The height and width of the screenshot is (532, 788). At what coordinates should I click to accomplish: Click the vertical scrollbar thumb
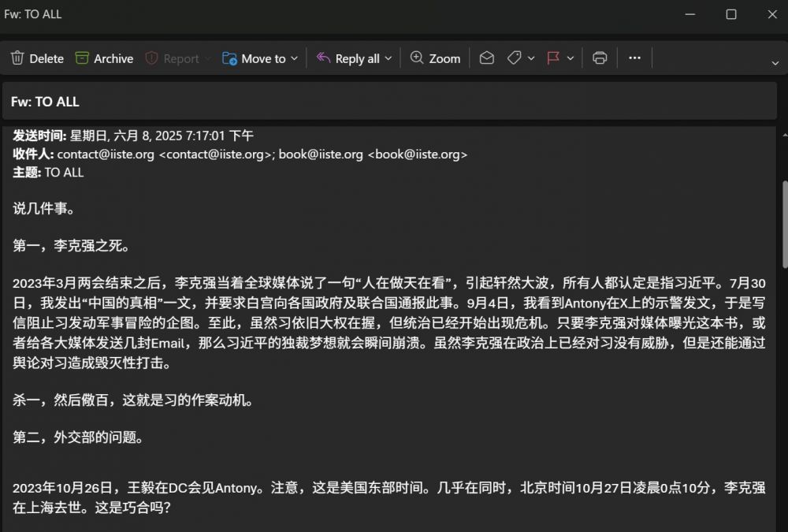pyautogui.click(x=783, y=225)
